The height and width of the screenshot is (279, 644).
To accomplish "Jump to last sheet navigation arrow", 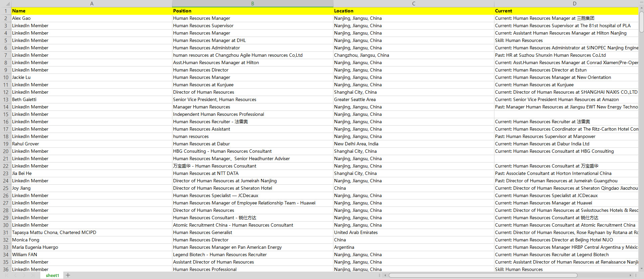I will 33,275.
